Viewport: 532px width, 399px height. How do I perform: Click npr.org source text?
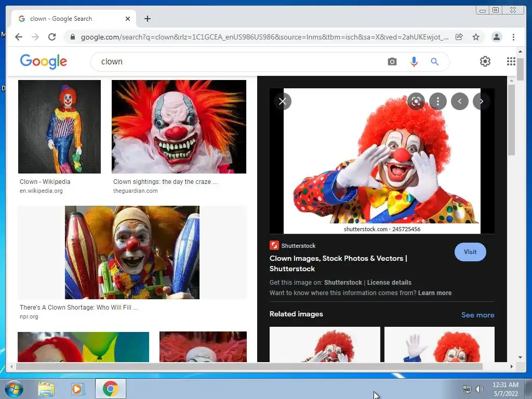29,316
